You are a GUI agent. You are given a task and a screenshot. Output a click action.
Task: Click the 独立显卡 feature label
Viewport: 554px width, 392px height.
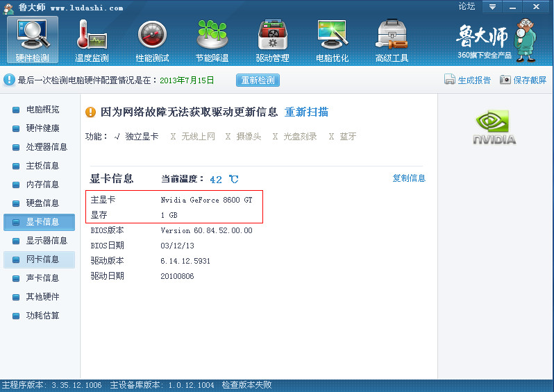pyautogui.click(x=142, y=136)
